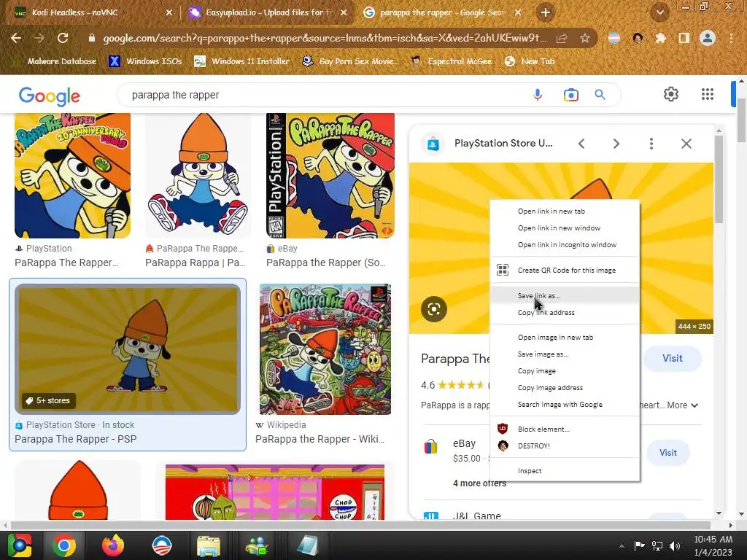Open the Chrome profile avatar
This screenshot has width=747, height=560.
tap(708, 38)
